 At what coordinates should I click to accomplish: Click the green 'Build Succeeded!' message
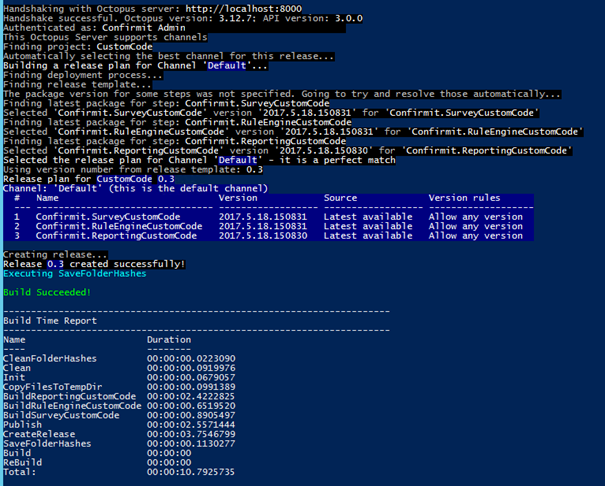point(47,293)
